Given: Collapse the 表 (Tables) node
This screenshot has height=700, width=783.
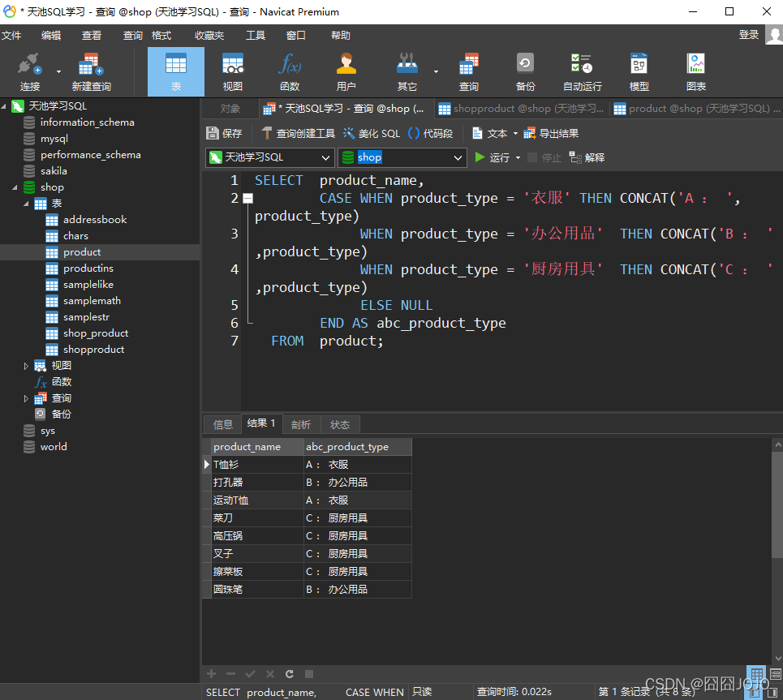Looking at the screenshot, I should click(27, 204).
